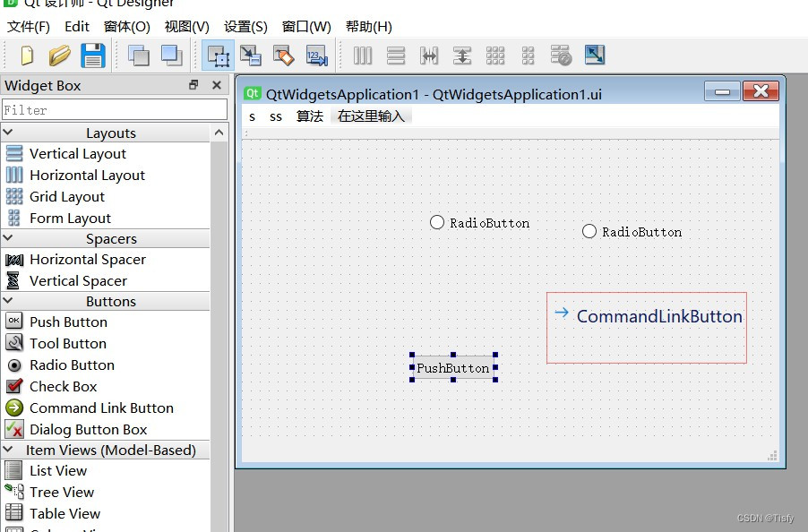Screen dimensions: 808x532
Task: Click Lay Out Horizontally toolbar icon
Action: click(363, 56)
